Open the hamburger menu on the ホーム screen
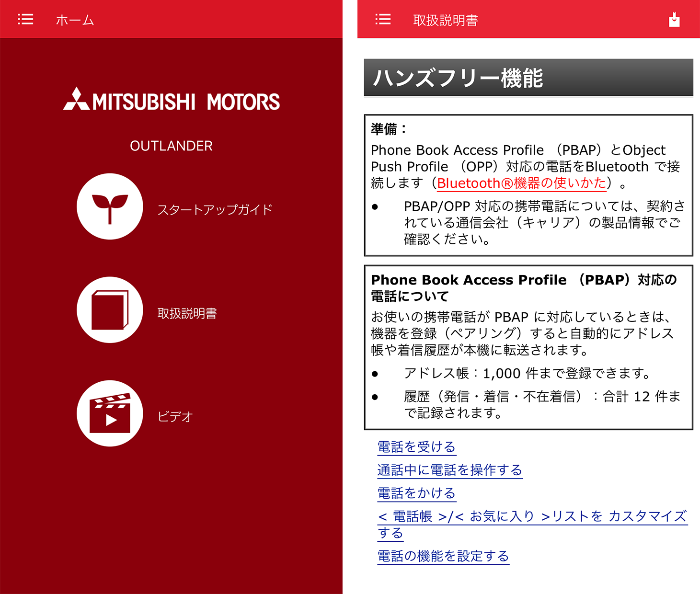Screen dimensions: 700x594 pos(25,19)
